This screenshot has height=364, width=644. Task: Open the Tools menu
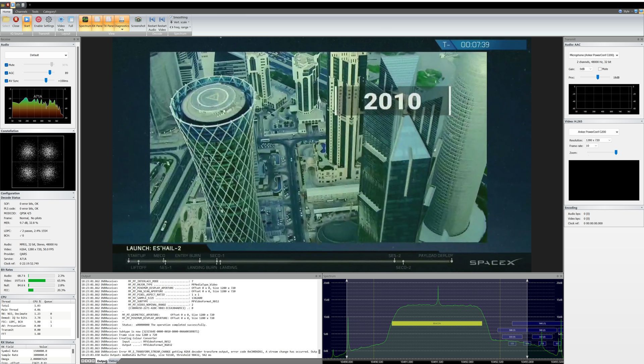[35, 11]
